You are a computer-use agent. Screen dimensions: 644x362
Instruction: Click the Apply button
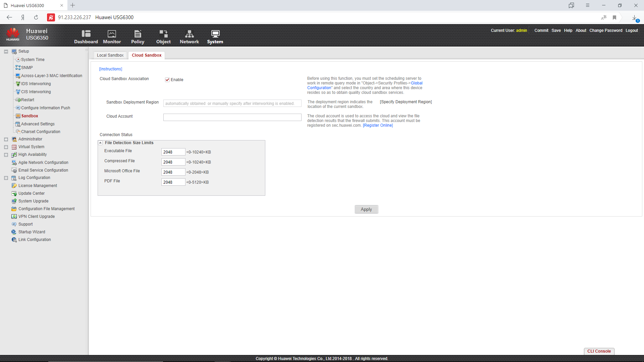(366, 209)
